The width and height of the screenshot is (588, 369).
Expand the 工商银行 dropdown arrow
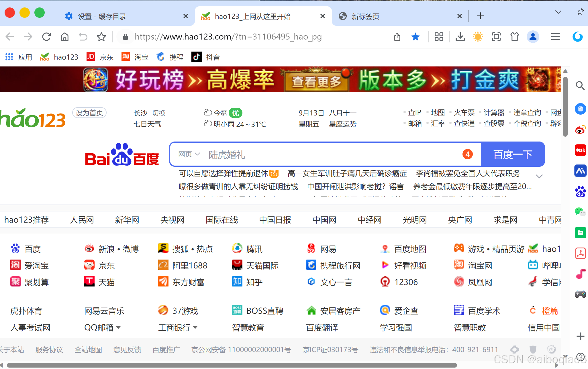tap(195, 327)
